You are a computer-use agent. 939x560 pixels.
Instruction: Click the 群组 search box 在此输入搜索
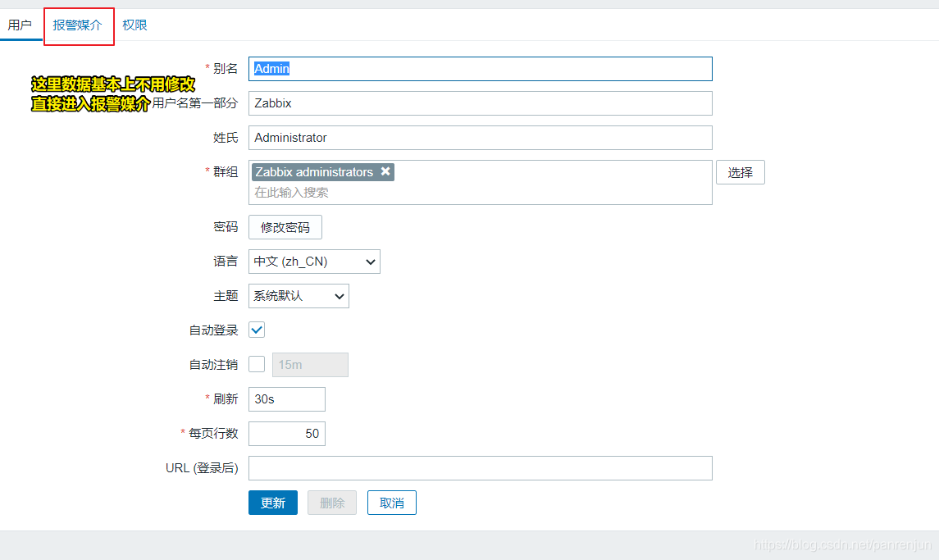[481, 193]
